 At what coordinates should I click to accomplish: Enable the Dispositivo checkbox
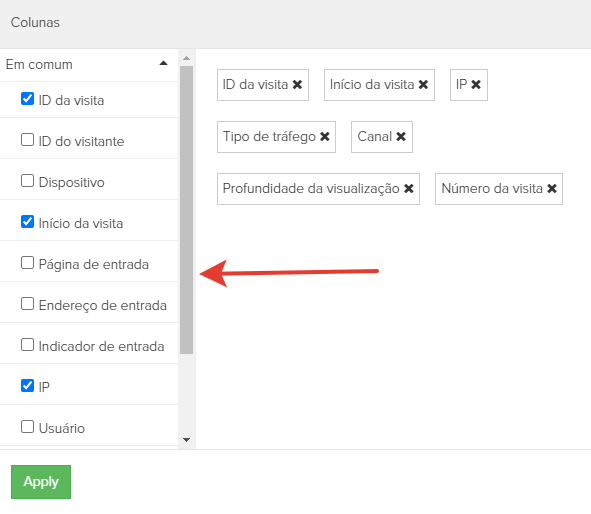(27, 181)
